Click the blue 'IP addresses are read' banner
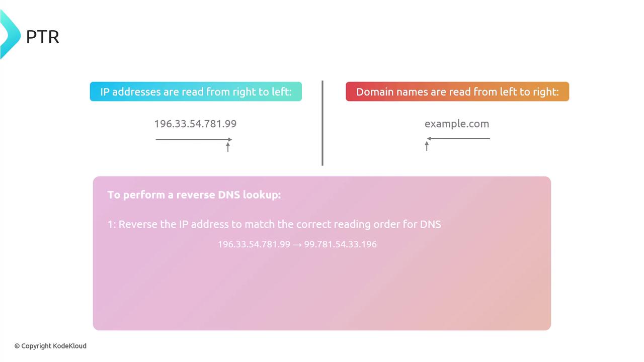The width and height of the screenshot is (644, 362). pos(196,92)
